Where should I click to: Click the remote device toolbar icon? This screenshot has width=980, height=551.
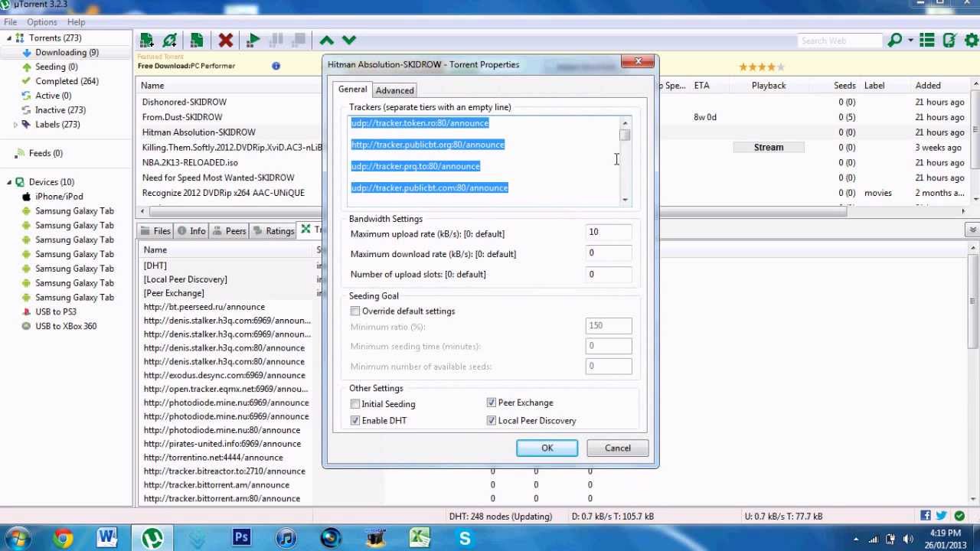pos(950,41)
